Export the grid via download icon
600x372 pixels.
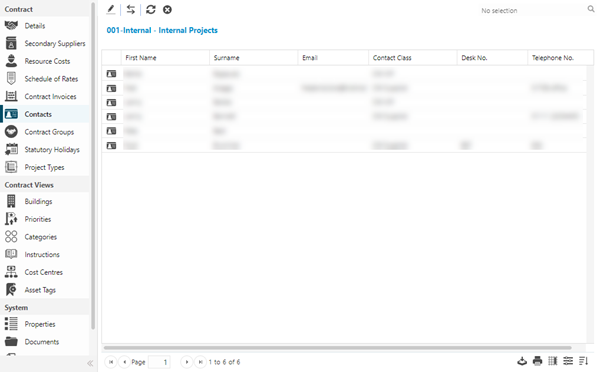click(522, 361)
